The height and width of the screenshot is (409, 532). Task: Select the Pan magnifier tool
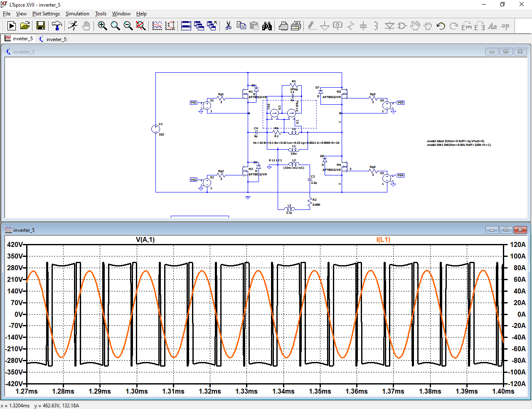[x=115, y=26]
